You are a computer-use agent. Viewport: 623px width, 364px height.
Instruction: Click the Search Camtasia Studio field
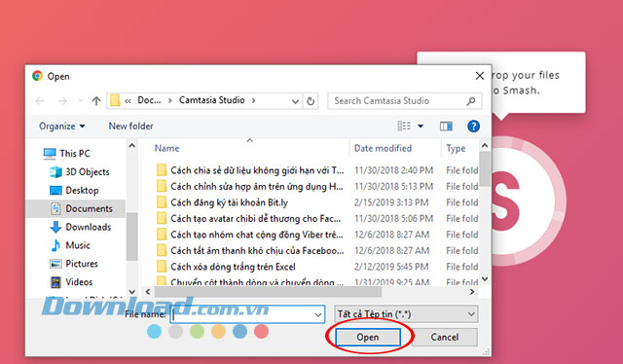405,101
